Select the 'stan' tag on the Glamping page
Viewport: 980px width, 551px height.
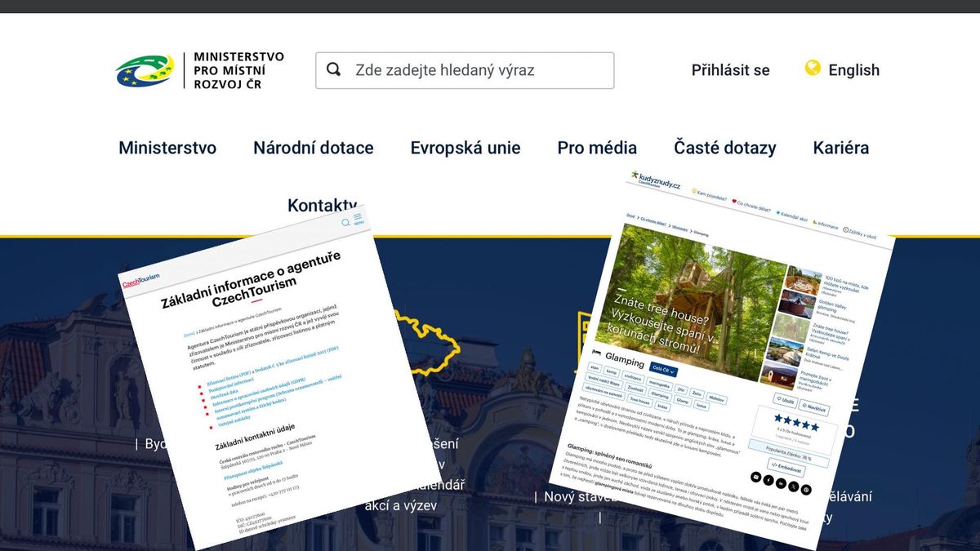coord(594,368)
